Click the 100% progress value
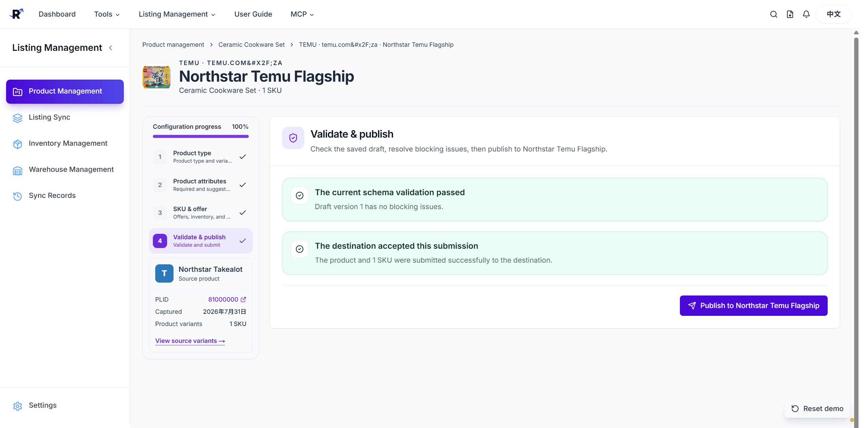 [x=240, y=127]
